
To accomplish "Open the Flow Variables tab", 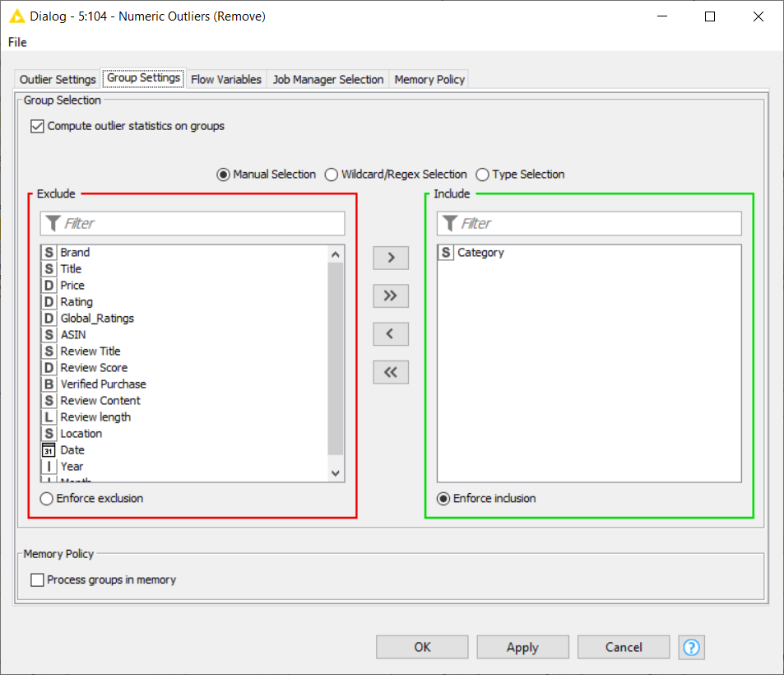I will point(226,80).
